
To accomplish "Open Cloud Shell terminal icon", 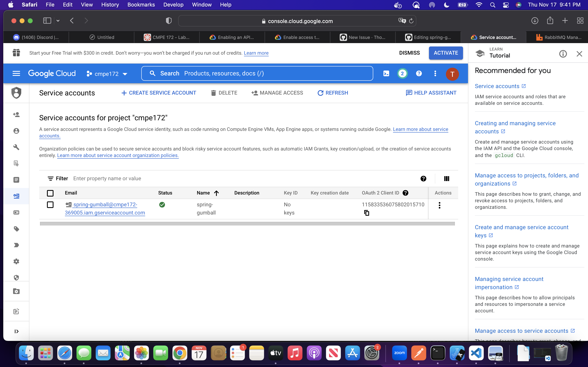I will 386,74.
